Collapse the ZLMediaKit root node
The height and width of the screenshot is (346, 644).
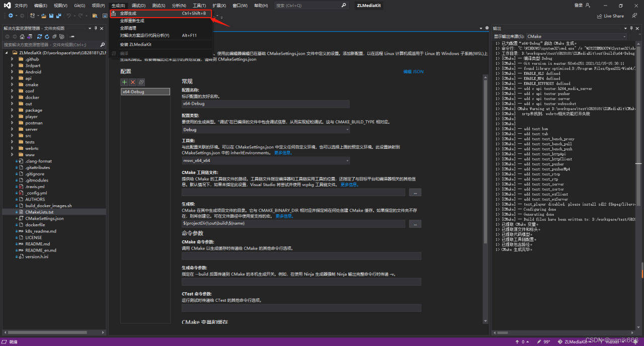(x=7, y=52)
